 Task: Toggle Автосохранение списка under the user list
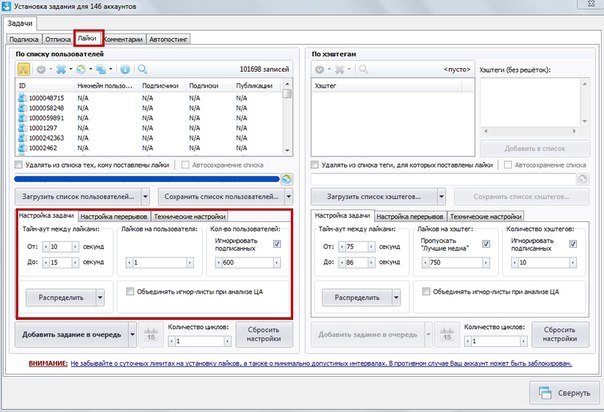click(x=185, y=165)
